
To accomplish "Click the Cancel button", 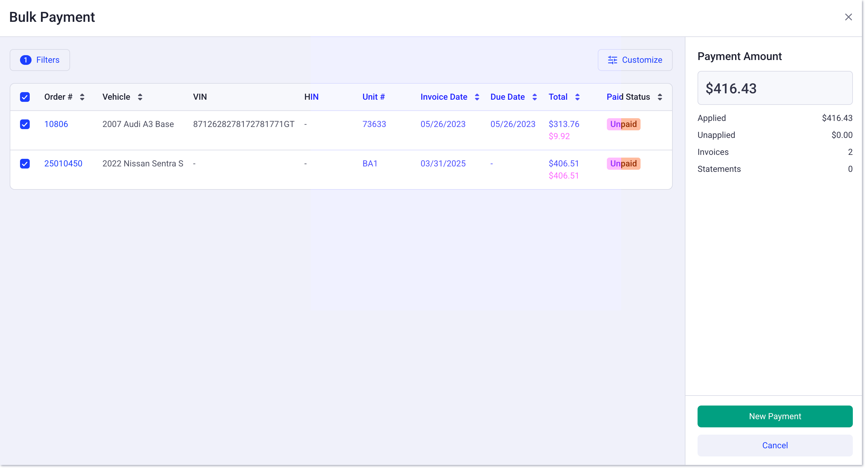I will pos(775,446).
